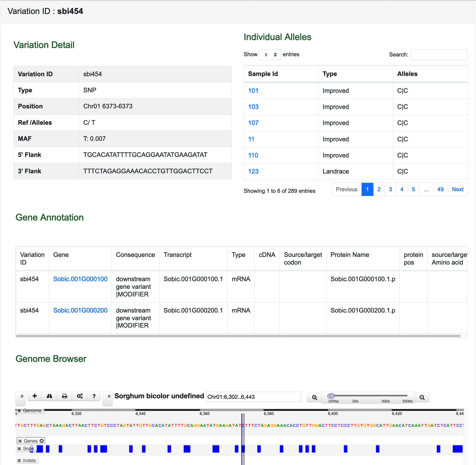Viewport: 476px width, 465px height.
Task: Open the Show entries count dropdown
Action: [270, 55]
